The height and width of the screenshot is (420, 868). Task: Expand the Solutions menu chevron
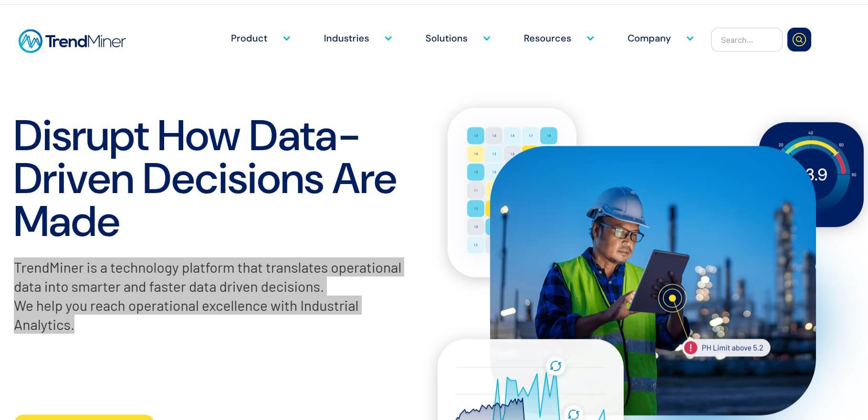coord(487,39)
